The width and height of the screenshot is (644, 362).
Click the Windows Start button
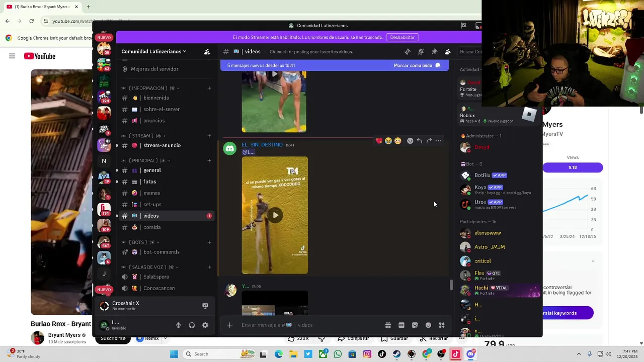click(x=174, y=354)
